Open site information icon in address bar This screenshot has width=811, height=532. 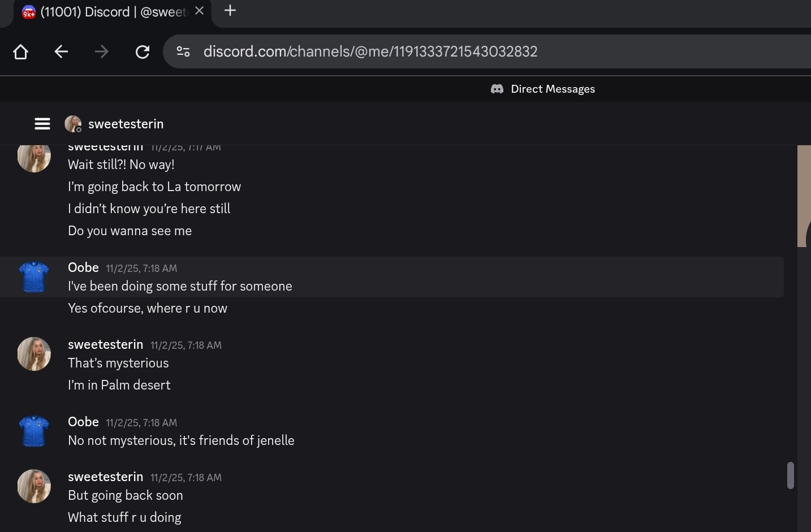tap(183, 52)
